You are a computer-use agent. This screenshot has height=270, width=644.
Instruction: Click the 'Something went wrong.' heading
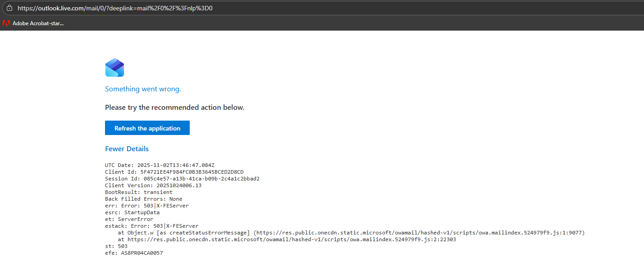tap(143, 89)
